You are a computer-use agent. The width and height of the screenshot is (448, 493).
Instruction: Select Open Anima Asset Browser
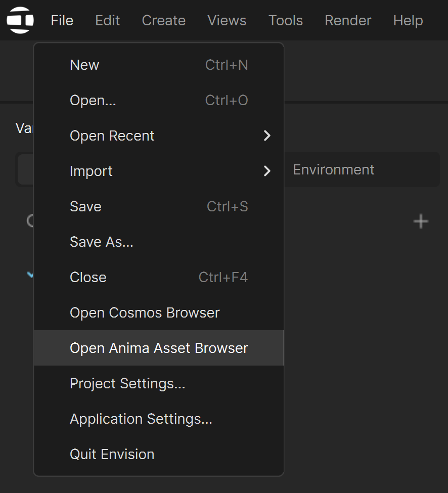159,348
